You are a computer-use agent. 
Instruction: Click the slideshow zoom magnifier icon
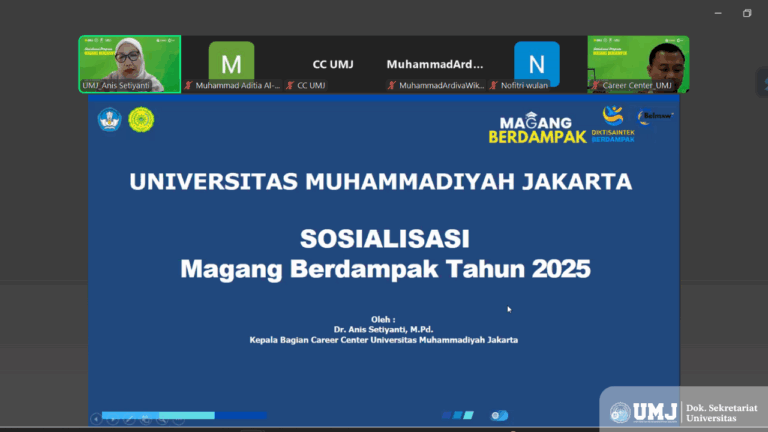coord(162,419)
